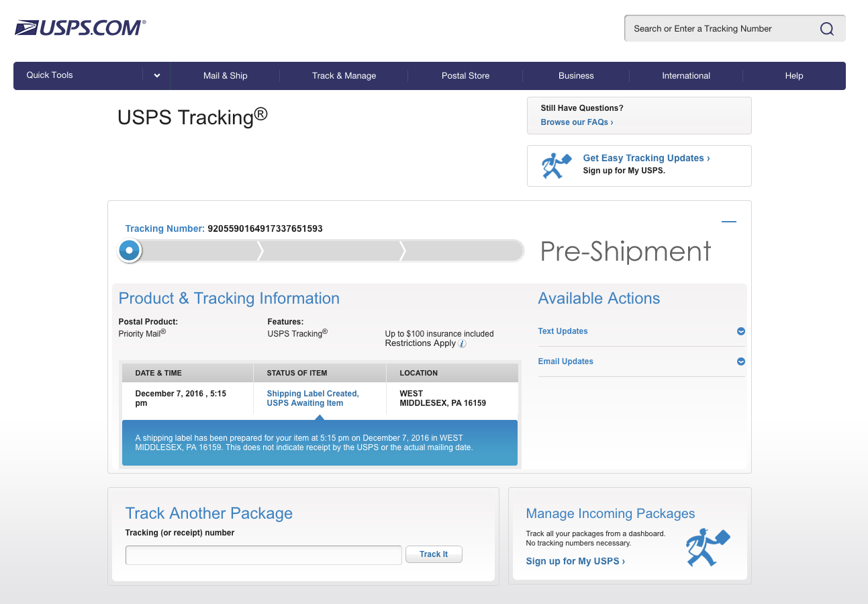This screenshot has width=868, height=604.
Task: Click Shipping Label Created status link
Action: (x=313, y=398)
